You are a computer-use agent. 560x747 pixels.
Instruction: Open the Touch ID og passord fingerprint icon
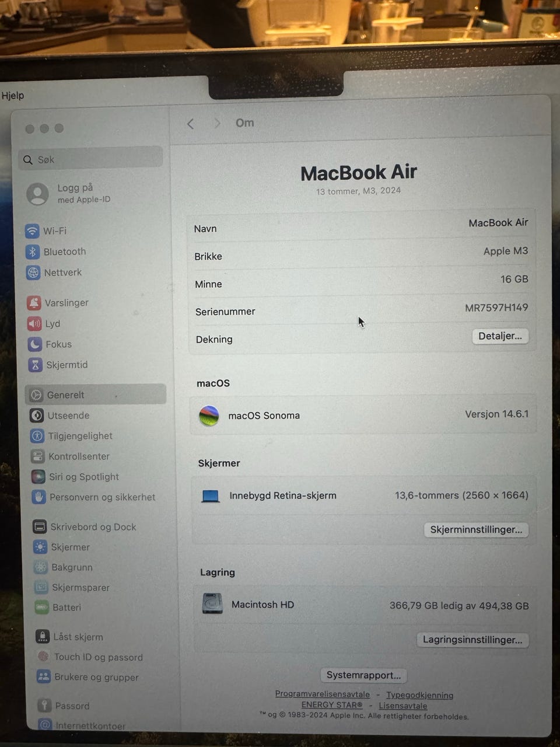tap(43, 657)
